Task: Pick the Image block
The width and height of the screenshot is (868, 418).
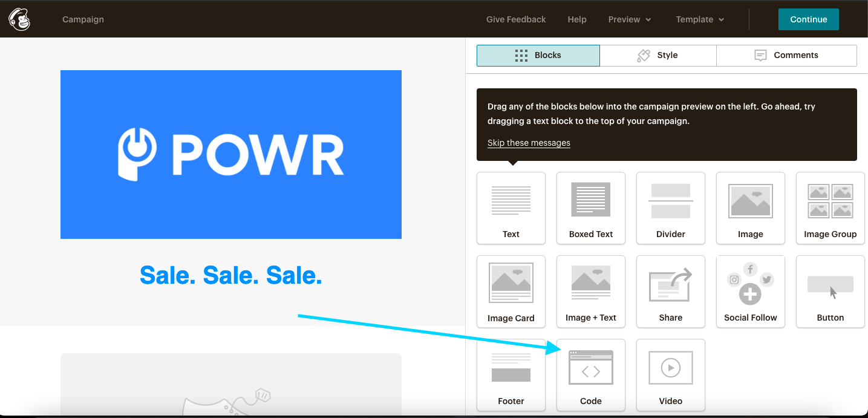Action: point(751,208)
